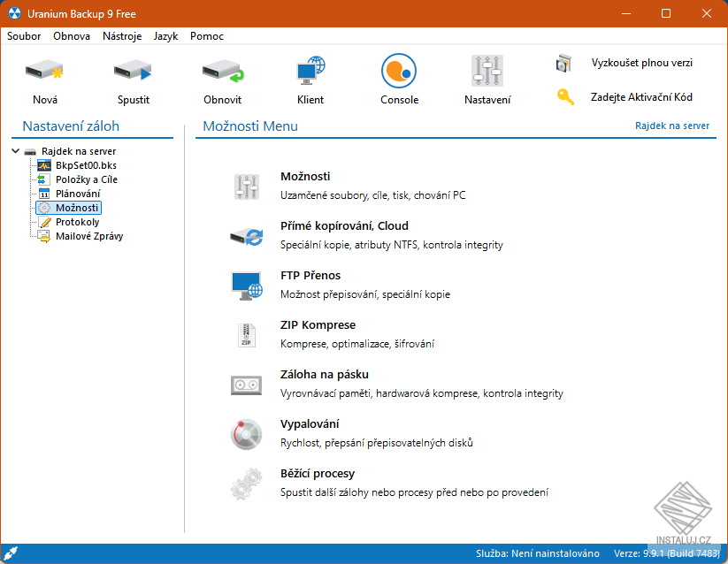The height and width of the screenshot is (564, 728).
Task: Click the Mailové Zprávy envelope icon
Action: pyautogui.click(x=44, y=237)
